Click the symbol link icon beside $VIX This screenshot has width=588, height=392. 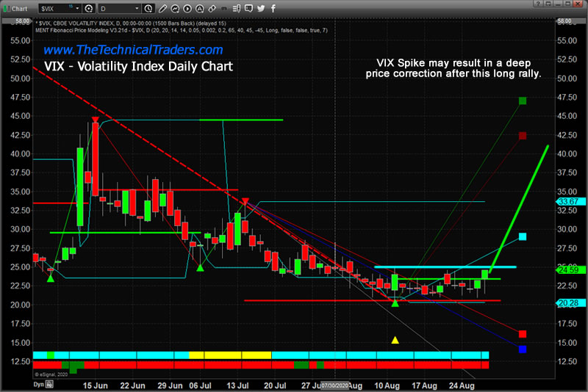coord(89,8)
